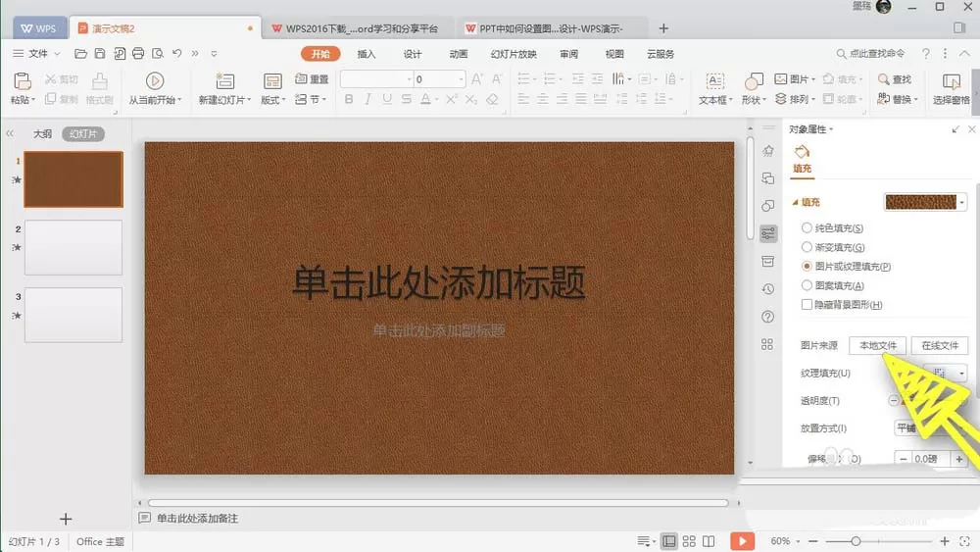Open the Design ribbon tab
Viewport: 980px width, 552px height.
[x=413, y=54]
